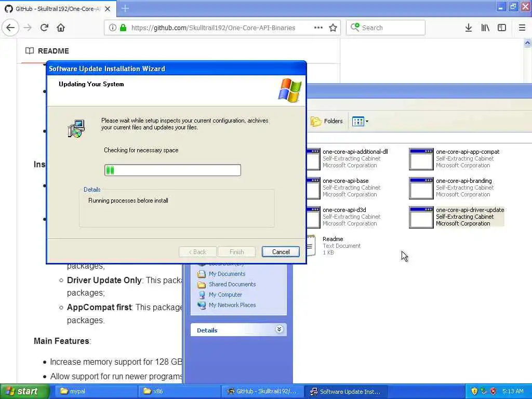Click the yellow security shield tray icon
This screenshot has height=399, width=532.
474,391
